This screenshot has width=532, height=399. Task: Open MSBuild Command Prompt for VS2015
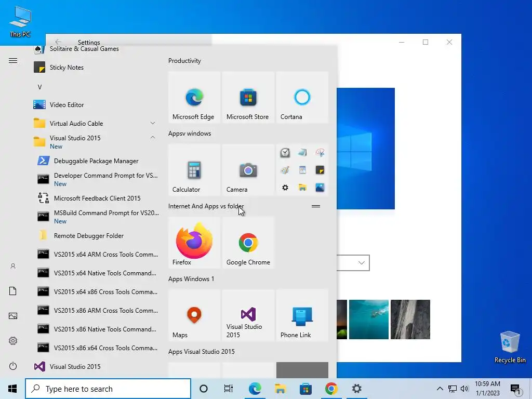[96, 217]
